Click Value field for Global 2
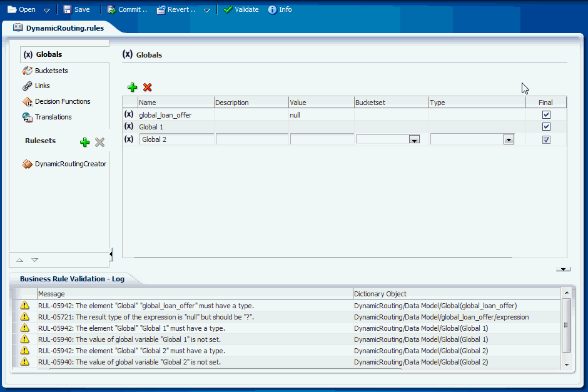Screen dimensions: 588x392 tap(322, 139)
